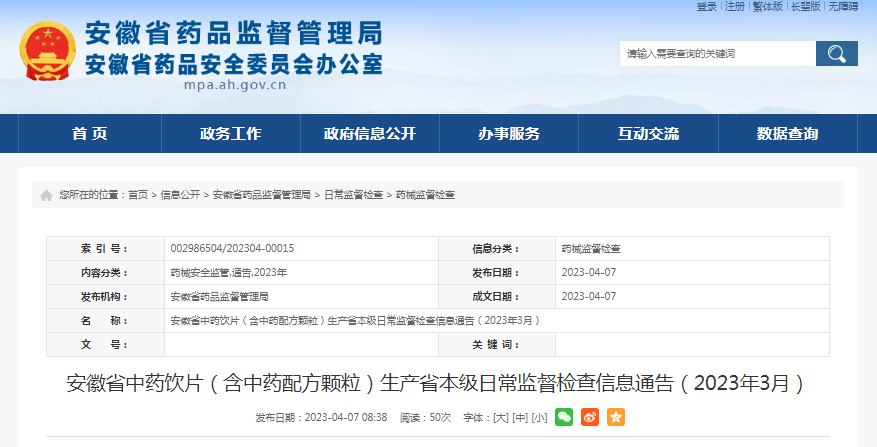The width and height of the screenshot is (877, 447).
Task: Click the 关键词 label cell
Action: click(x=497, y=345)
